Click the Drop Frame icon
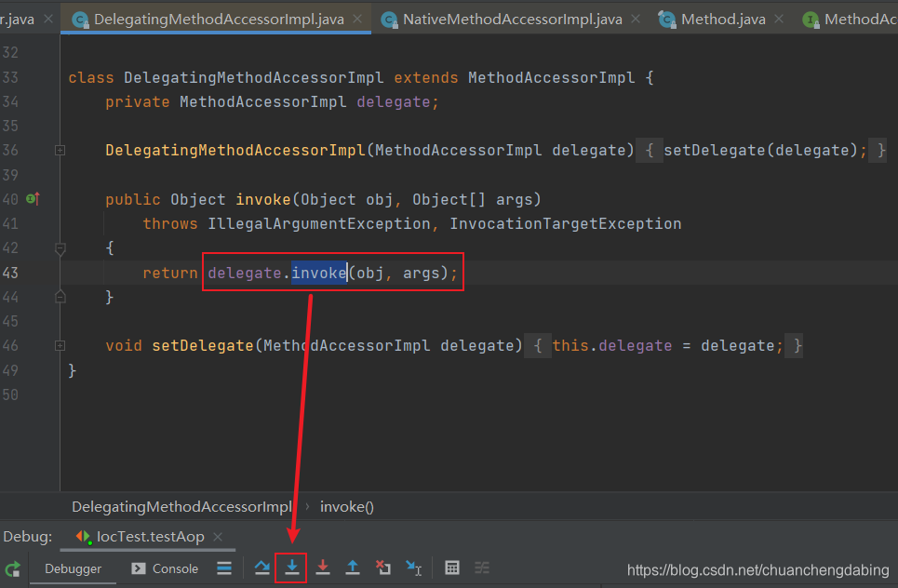The height and width of the screenshot is (588, 898). tap(383, 568)
